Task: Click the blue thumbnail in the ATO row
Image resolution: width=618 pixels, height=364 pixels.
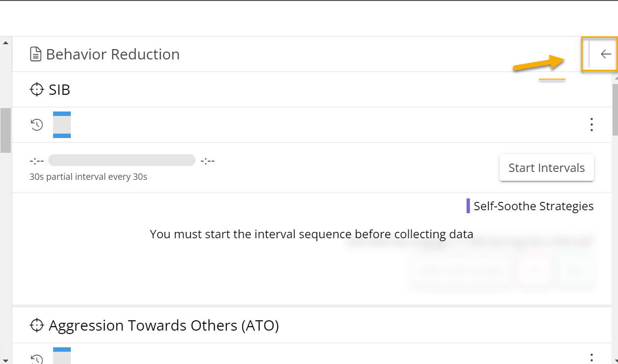Action: pyautogui.click(x=61, y=355)
